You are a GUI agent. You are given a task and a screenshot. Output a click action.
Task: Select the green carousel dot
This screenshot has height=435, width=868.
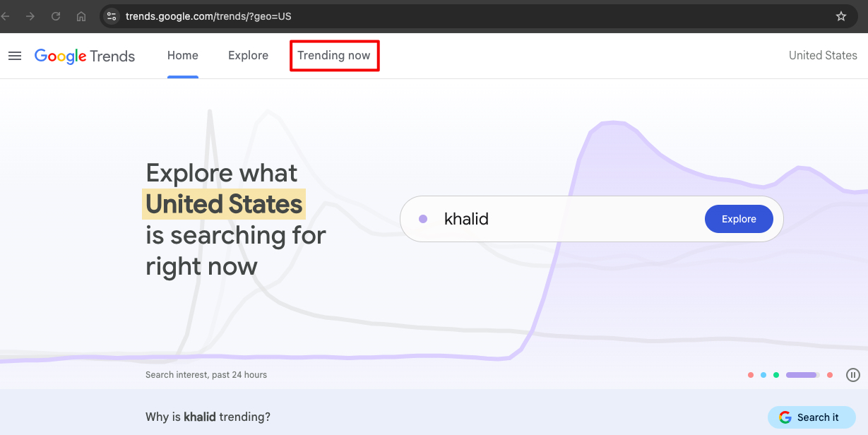pos(776,375)
